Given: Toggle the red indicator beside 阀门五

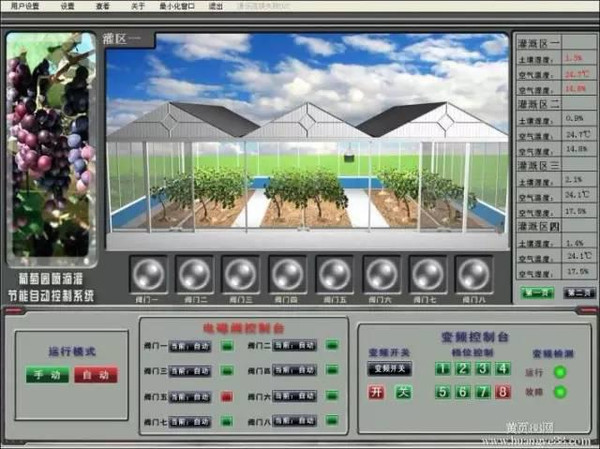Looking at the screenshot, I should (x=227, y=396).
